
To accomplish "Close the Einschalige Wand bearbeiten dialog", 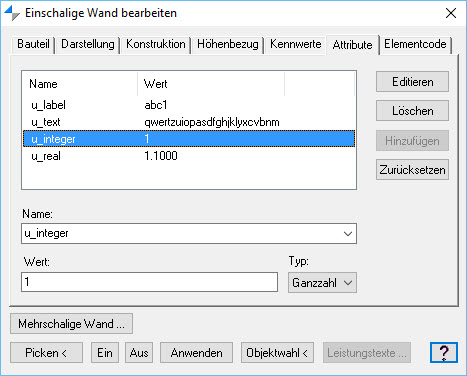I will (x=451, y=13).
